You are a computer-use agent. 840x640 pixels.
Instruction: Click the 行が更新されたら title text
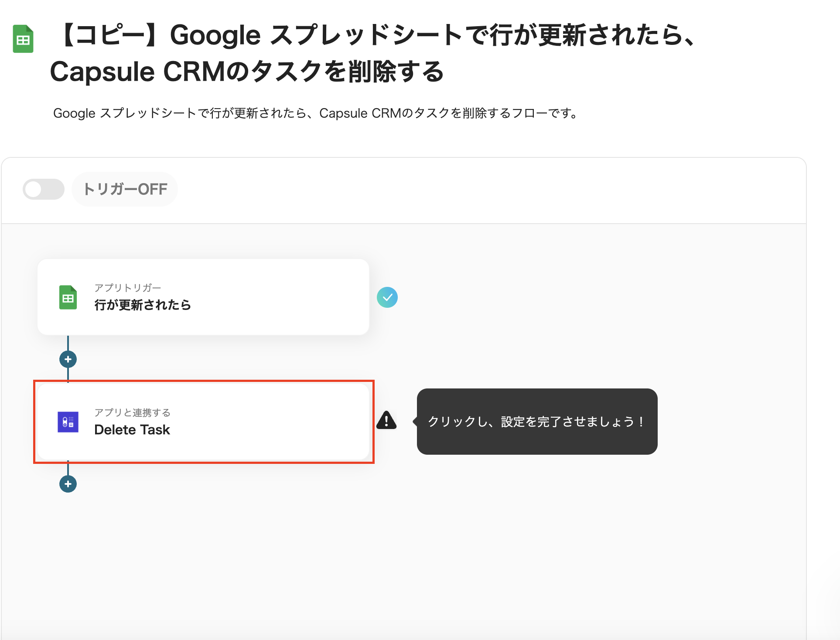[x=143, y=305]
